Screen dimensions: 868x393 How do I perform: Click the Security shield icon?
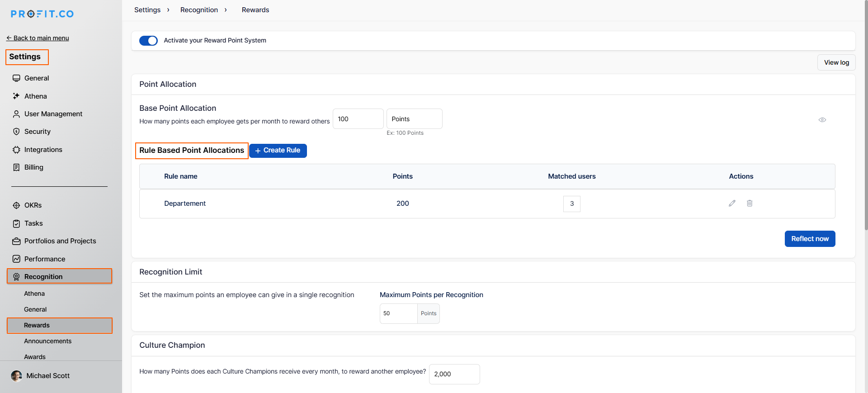(x=16, y=132)
